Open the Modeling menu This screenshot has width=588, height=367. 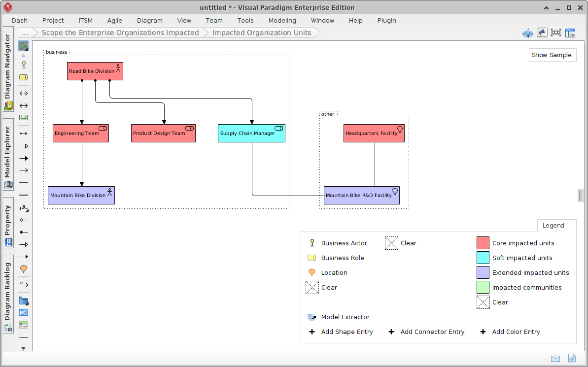tap(282, 20)
